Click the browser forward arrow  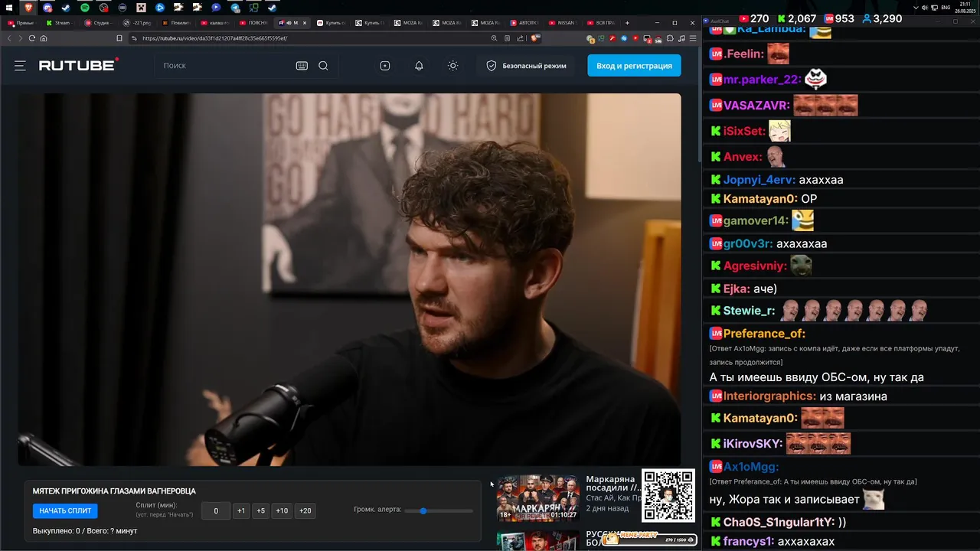21,38
